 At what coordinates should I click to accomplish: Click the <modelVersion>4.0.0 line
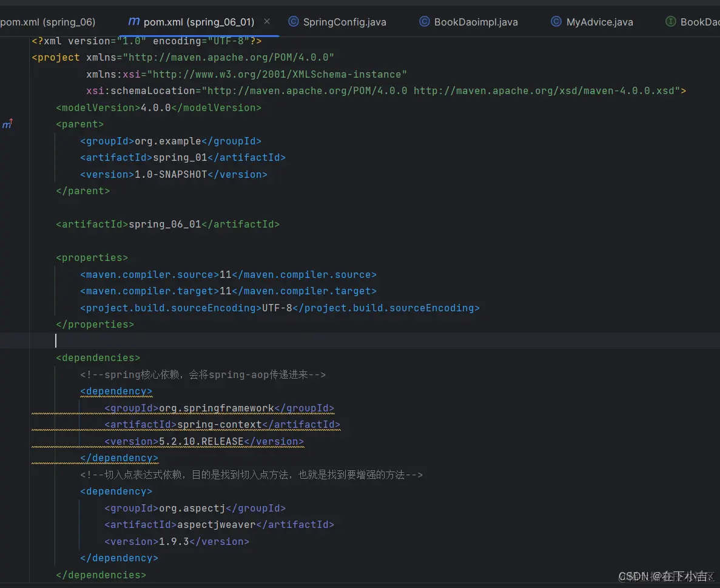tap(158, 107)
